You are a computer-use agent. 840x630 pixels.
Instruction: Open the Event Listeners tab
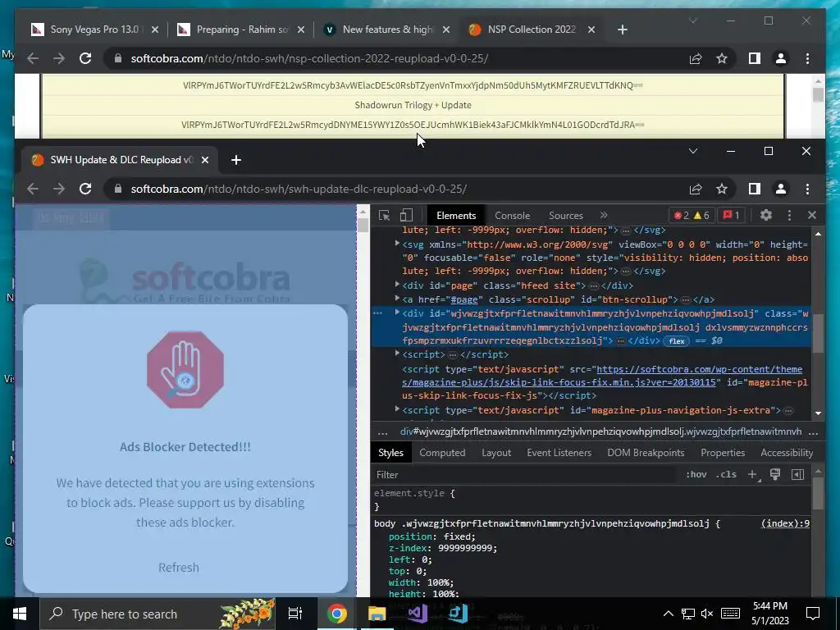[559, 453]
